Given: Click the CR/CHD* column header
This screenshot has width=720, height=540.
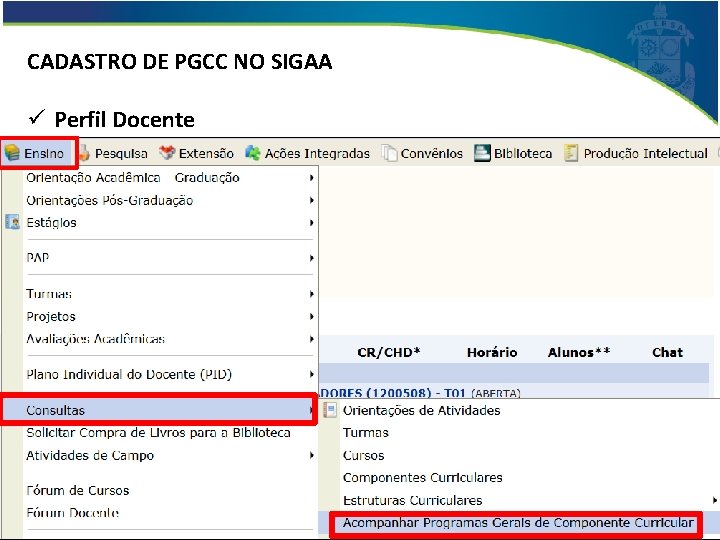Looking at the screenshot, I should coord(389,352).
